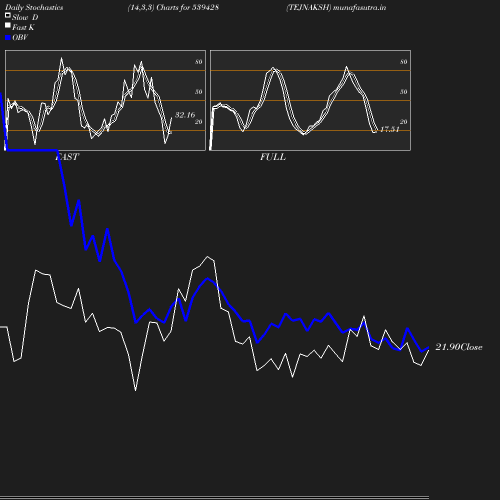This screenshot has width=500, height=500.
Task: Click the Slow D legend swatch
Action: coord(8,15)
